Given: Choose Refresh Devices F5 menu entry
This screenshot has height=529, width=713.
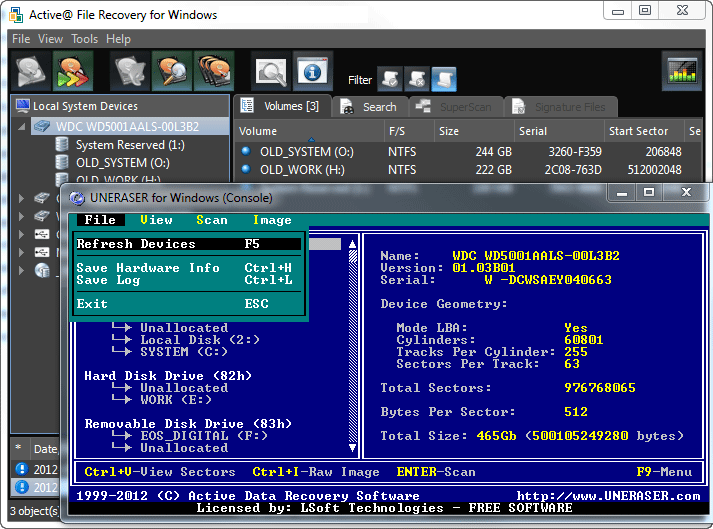Looking at the screenshot, I should point(188,244).
